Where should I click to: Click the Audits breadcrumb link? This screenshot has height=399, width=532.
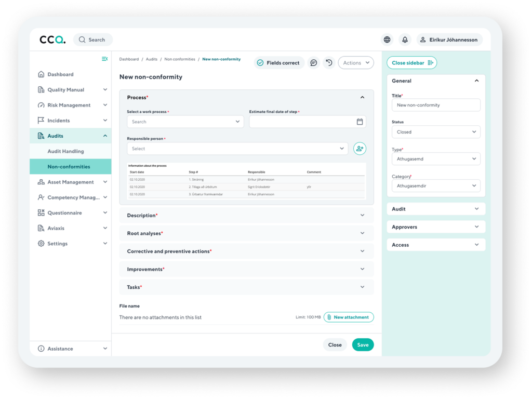click(151, 59)
